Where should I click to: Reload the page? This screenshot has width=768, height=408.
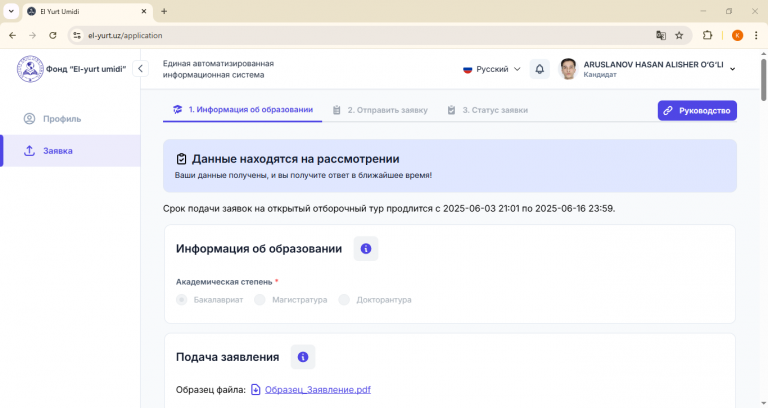(x=53, y=35)
